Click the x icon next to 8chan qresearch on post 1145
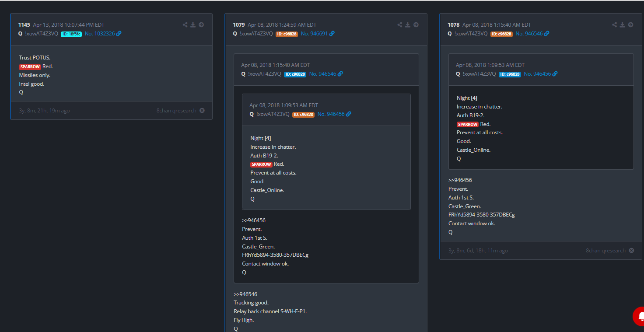 [x=202, y=111]
